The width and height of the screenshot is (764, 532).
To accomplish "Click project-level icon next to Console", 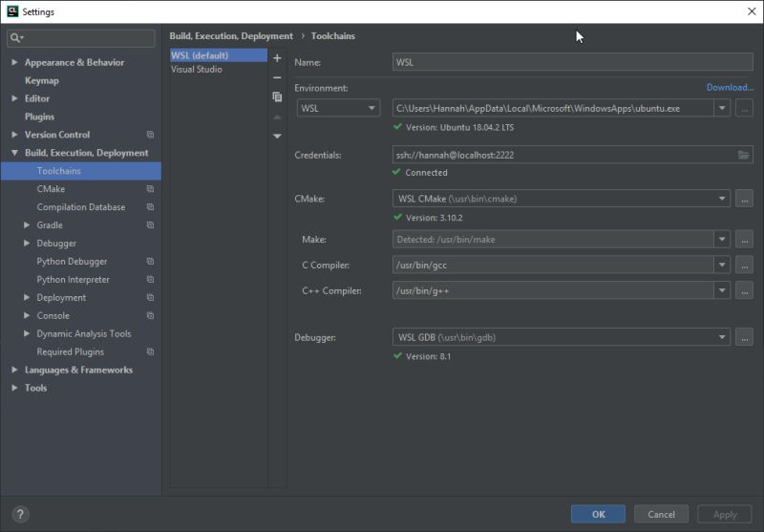I will point(150,315).
